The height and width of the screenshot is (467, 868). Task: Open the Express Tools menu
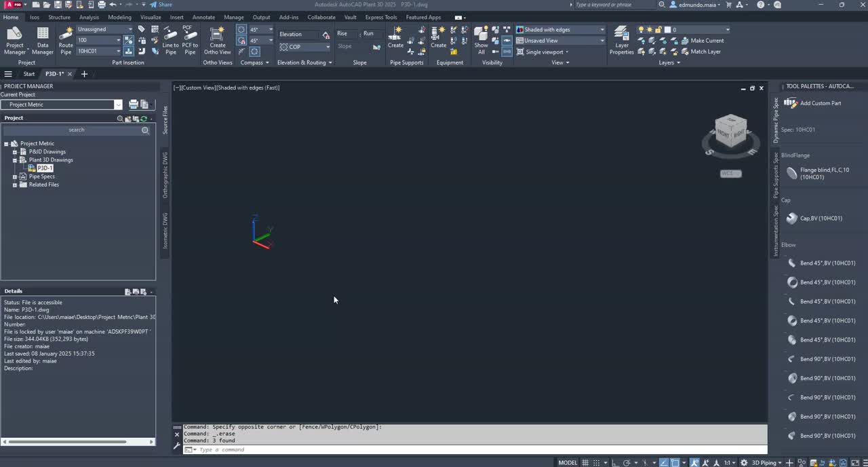[x=380, y=17]
